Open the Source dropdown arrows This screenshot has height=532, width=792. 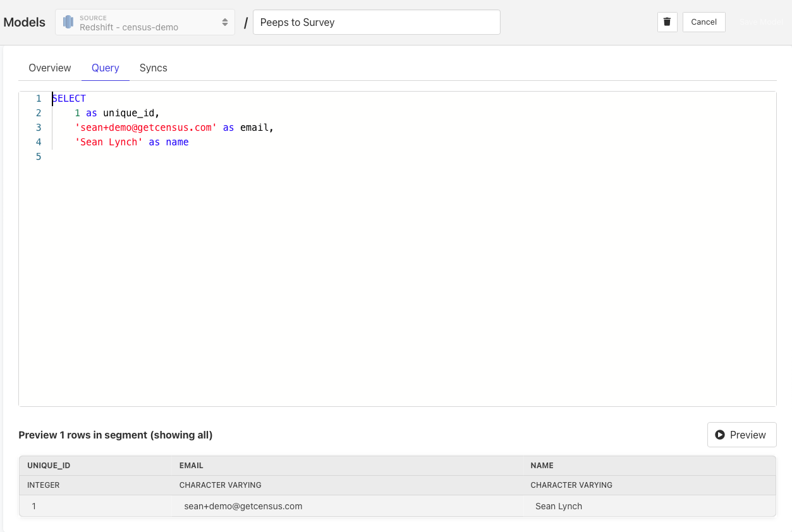point(224,22)
